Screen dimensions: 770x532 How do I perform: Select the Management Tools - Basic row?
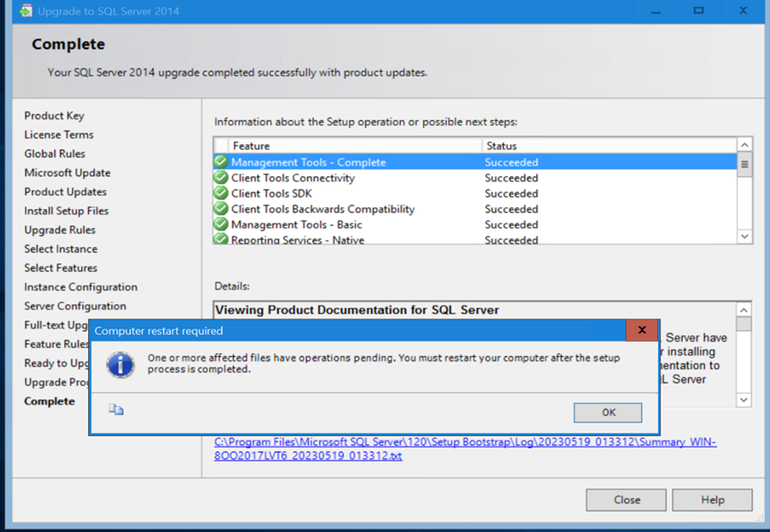coord(474,225)
